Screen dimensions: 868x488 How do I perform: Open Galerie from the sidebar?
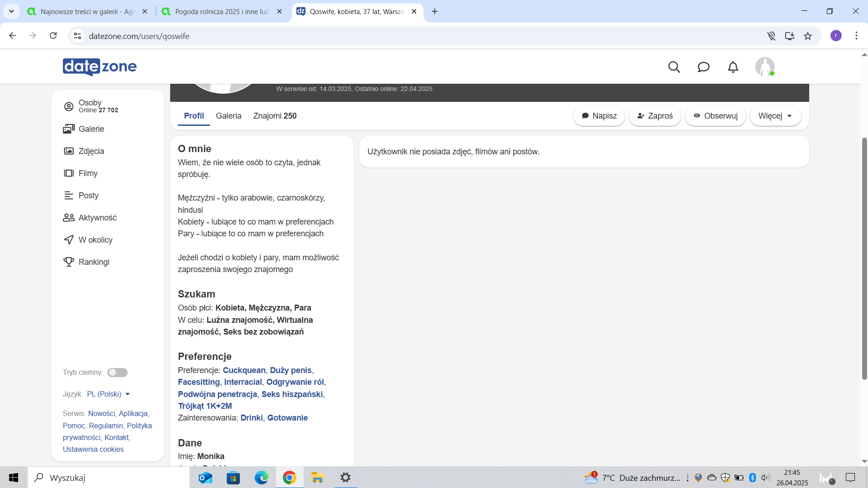point(91,129)
